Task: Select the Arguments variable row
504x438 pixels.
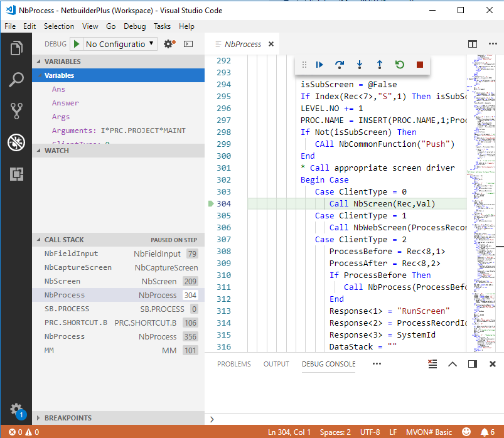Action: (118, 131)
